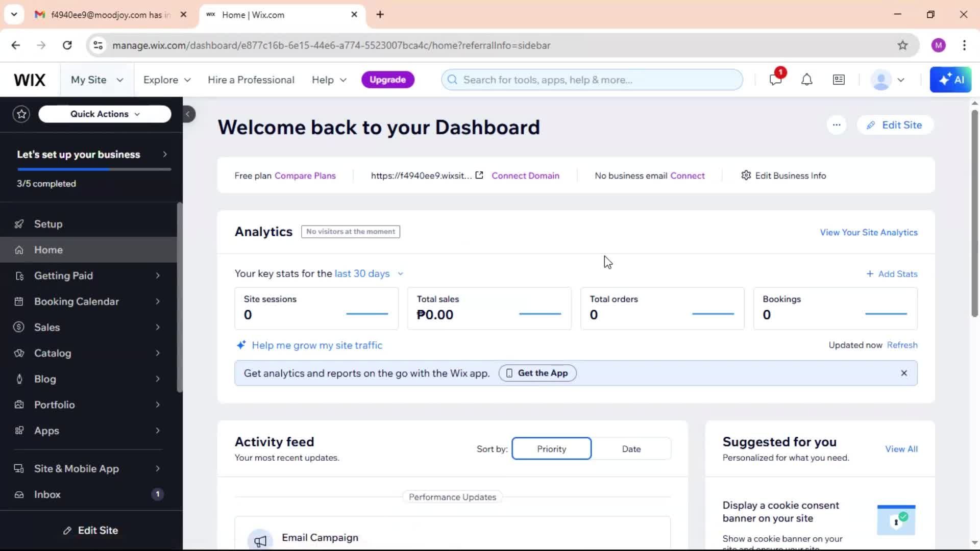Image resolution: width=980 pixels, height=551 pixels.
Task: Open View Your Site Analytics
Action: point(868,232)
